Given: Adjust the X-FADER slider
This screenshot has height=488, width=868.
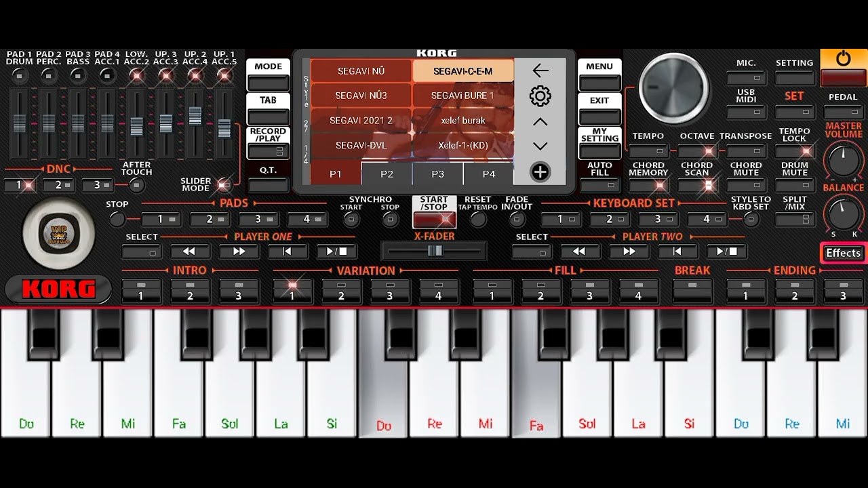Looking at the screenshot, I should [435, 251].
